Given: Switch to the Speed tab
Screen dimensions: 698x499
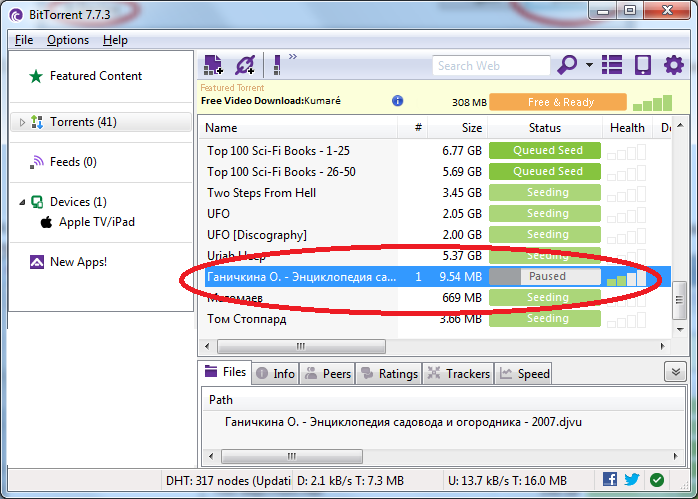Looking at the screenshot, I should click(524, 374).
